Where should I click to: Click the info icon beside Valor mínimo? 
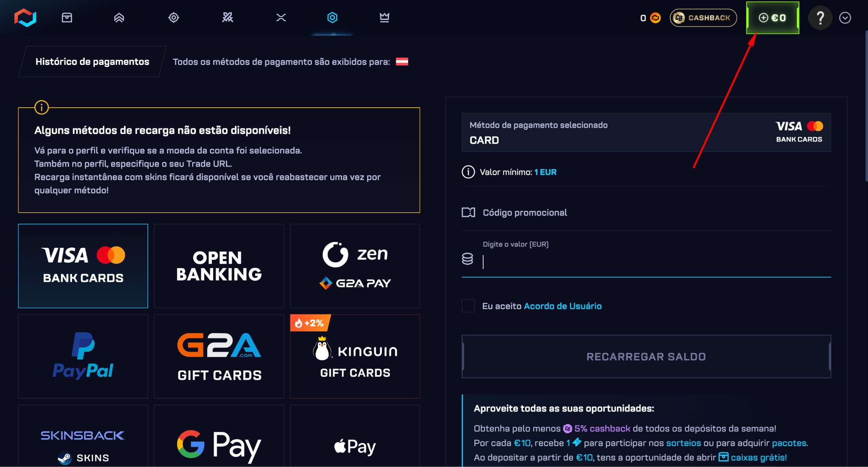coord(468,172)
